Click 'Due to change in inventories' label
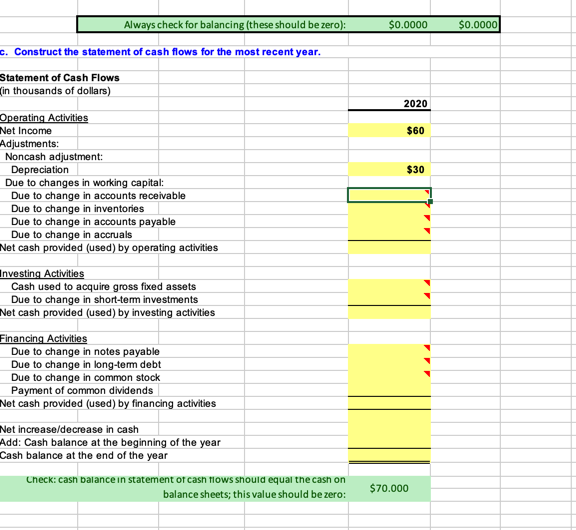 point(78,209)
